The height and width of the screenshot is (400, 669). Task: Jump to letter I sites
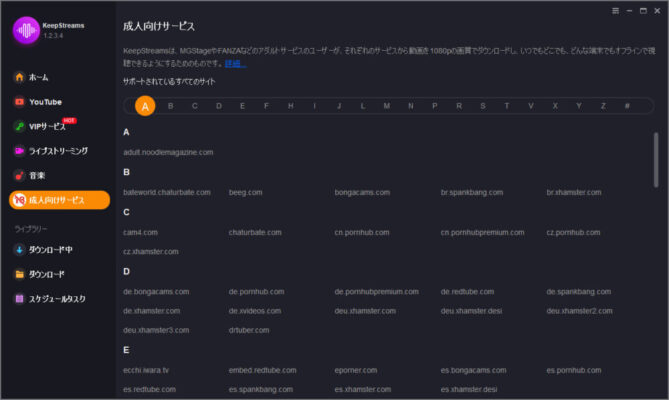point(314,106)
